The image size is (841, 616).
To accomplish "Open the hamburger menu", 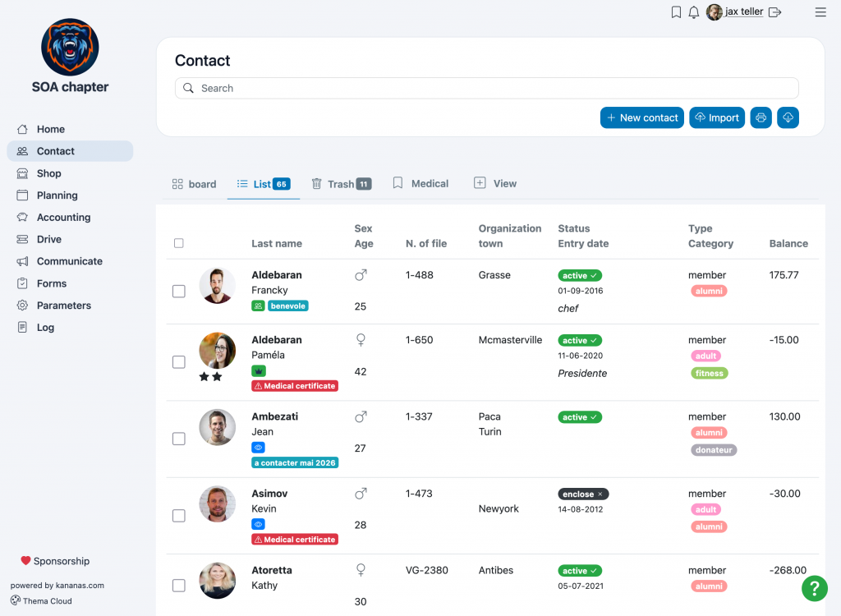I will tap(820, 11).
